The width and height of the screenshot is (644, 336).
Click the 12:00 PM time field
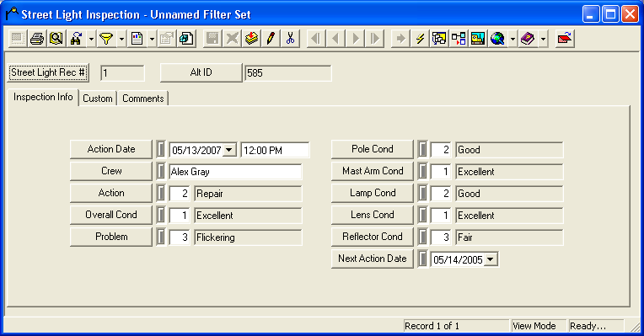tap(275, 150)
